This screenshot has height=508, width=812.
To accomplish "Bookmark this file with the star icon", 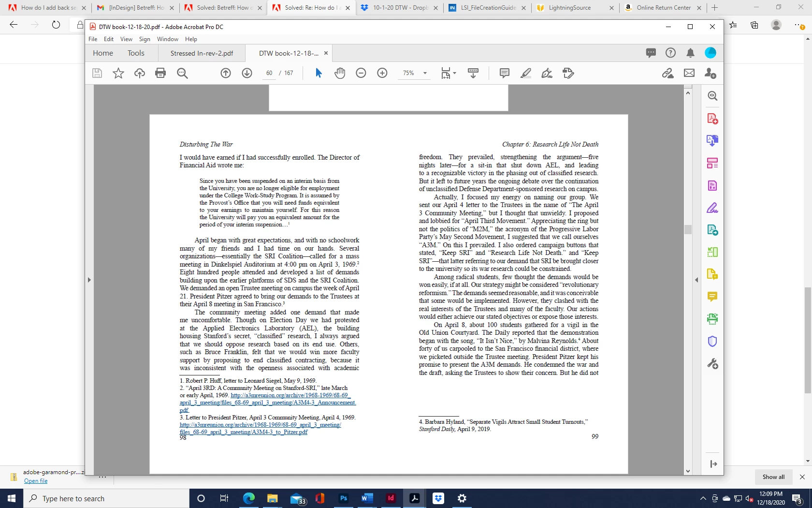I will tap(118, 73).
